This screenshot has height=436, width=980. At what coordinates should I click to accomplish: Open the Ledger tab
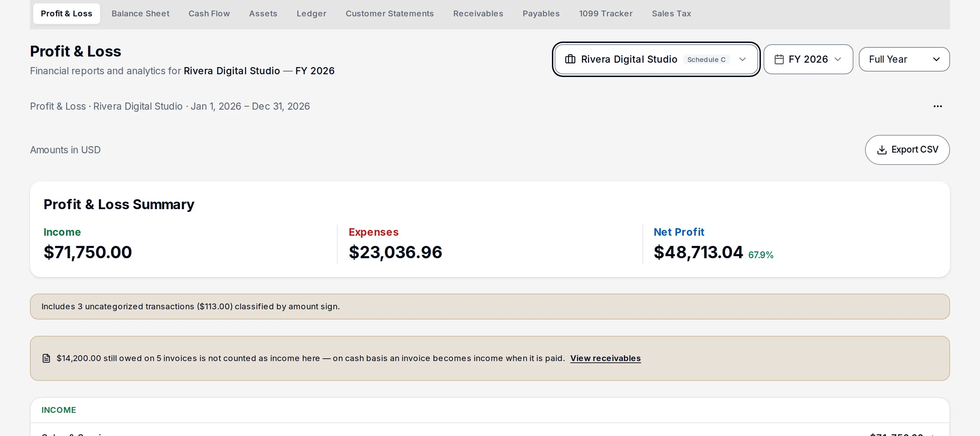tap(311, 14)
